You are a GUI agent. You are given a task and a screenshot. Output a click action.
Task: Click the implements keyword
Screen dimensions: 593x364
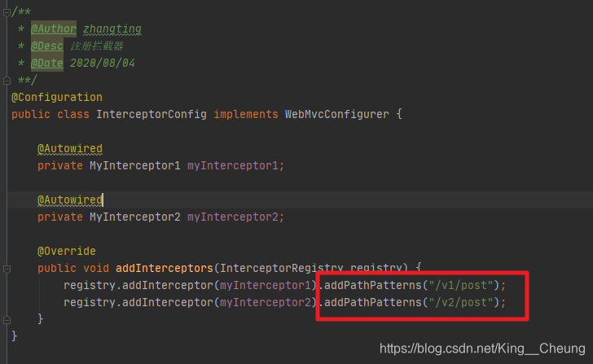click(x=246, y=114)
